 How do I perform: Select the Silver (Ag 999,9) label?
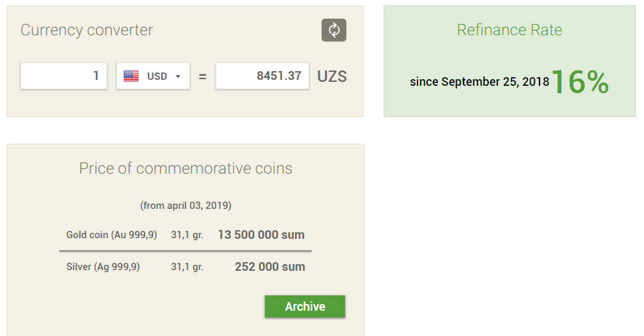(103, 267)
